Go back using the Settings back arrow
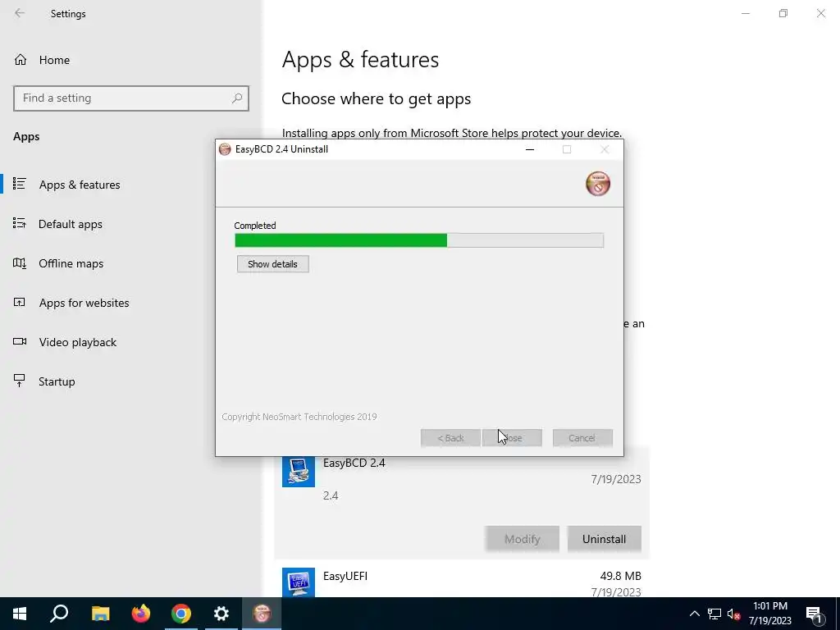 pos(20,13)
